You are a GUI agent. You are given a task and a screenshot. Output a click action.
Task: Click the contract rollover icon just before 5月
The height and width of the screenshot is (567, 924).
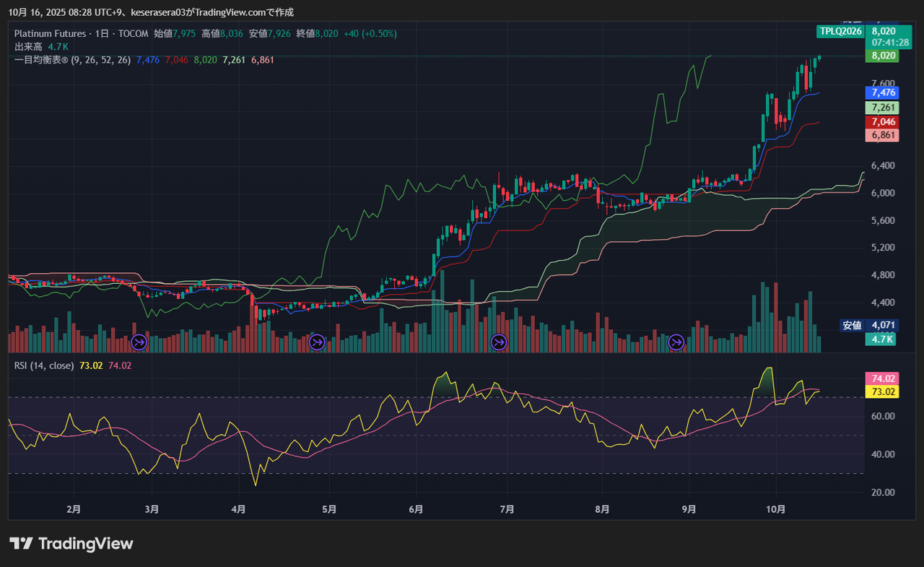pos(317,342)
